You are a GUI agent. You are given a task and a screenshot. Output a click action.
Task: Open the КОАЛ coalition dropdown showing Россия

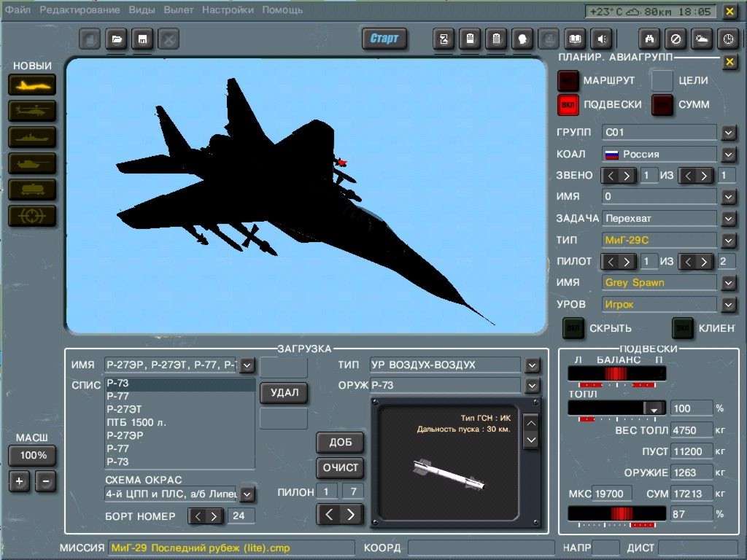click(729, 155)
